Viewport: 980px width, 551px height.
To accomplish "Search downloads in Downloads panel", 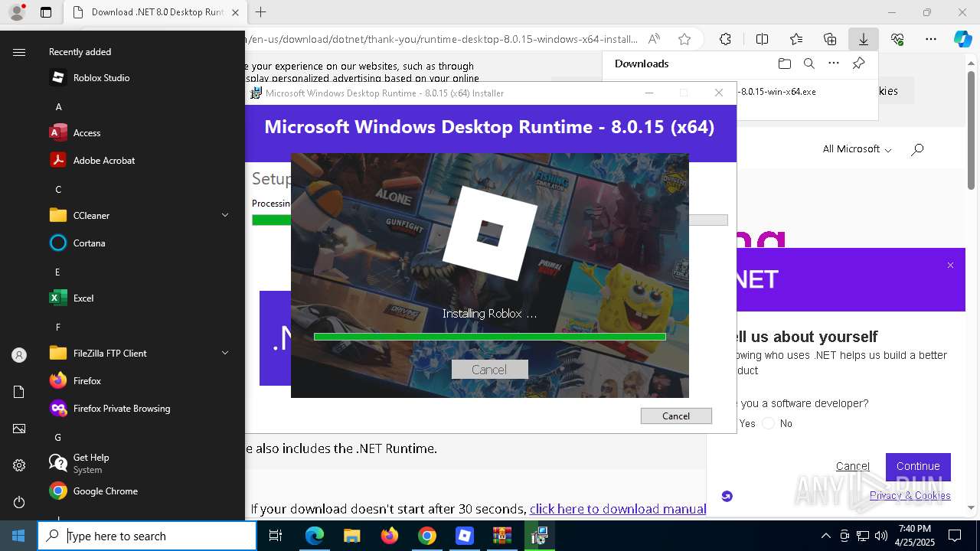I will point(808,64).
